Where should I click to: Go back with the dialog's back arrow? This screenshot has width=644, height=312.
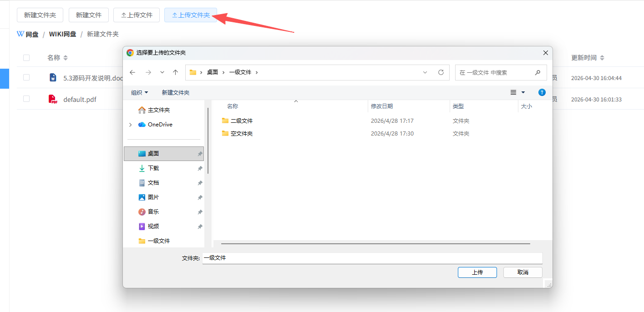point(132,72)
